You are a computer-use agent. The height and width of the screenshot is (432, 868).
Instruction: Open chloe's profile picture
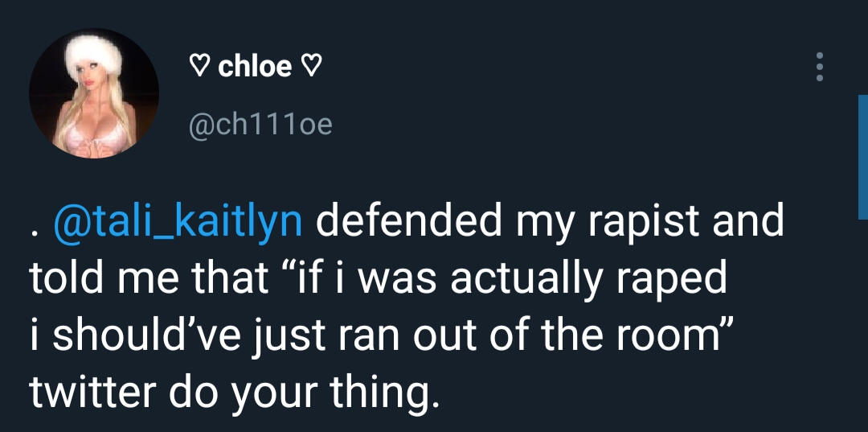tap(94, 93)
